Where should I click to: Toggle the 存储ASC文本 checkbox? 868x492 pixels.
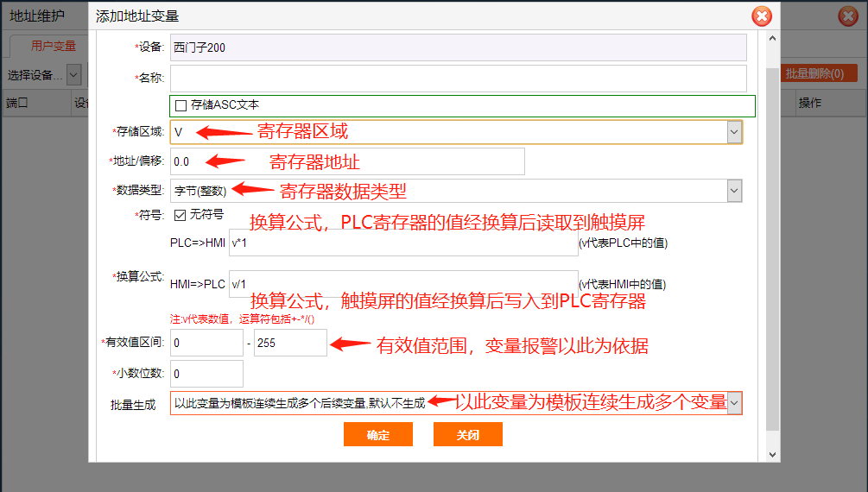(x=181, y=105)
